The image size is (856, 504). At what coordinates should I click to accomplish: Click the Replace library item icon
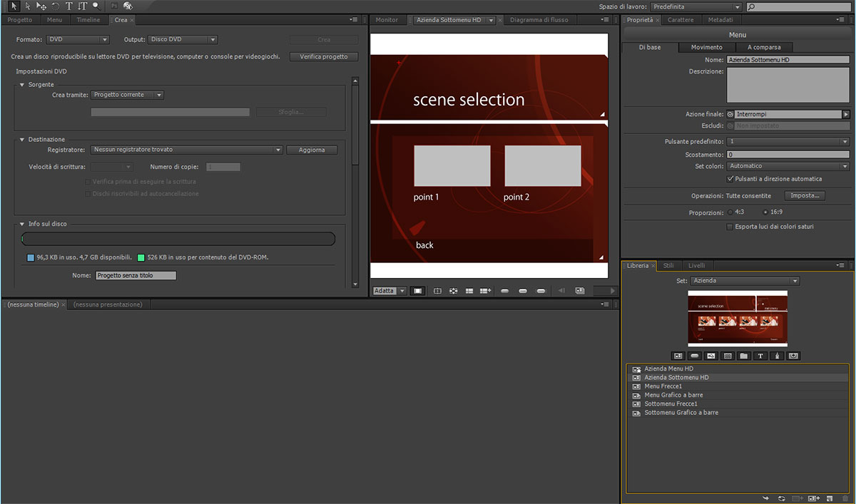(782, 498)
